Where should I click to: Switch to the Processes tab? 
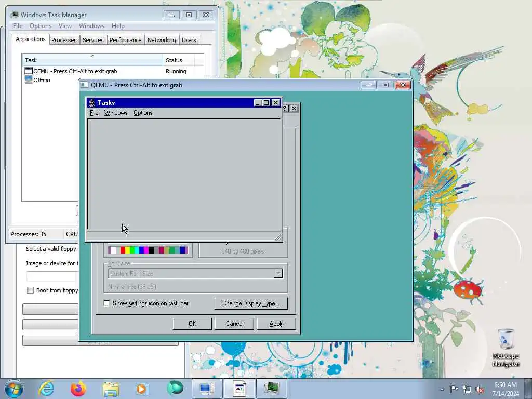[64, 40]
